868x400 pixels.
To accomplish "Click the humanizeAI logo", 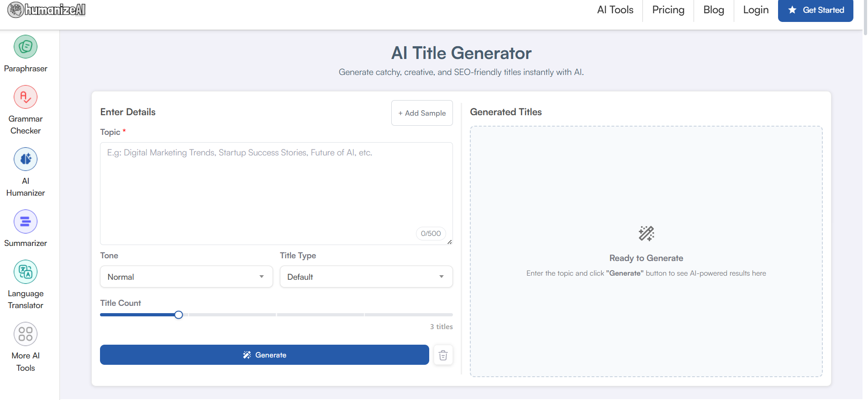I will click(x=47, y=10).
